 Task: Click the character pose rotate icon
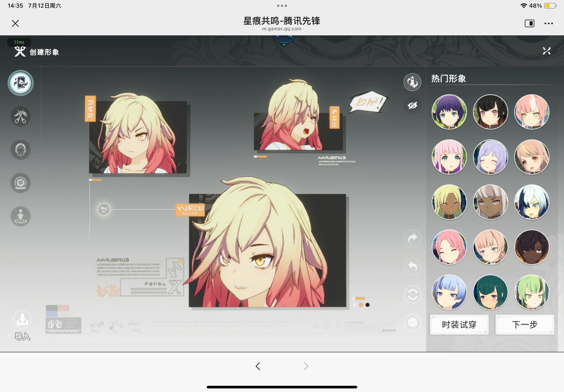click(x=412, y=82)
